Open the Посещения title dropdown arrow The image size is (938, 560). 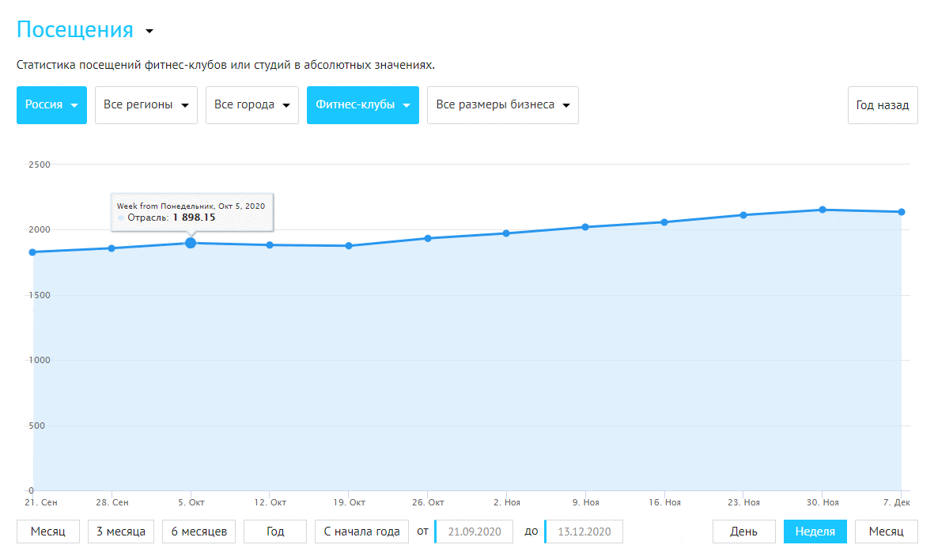click(149, 32)
